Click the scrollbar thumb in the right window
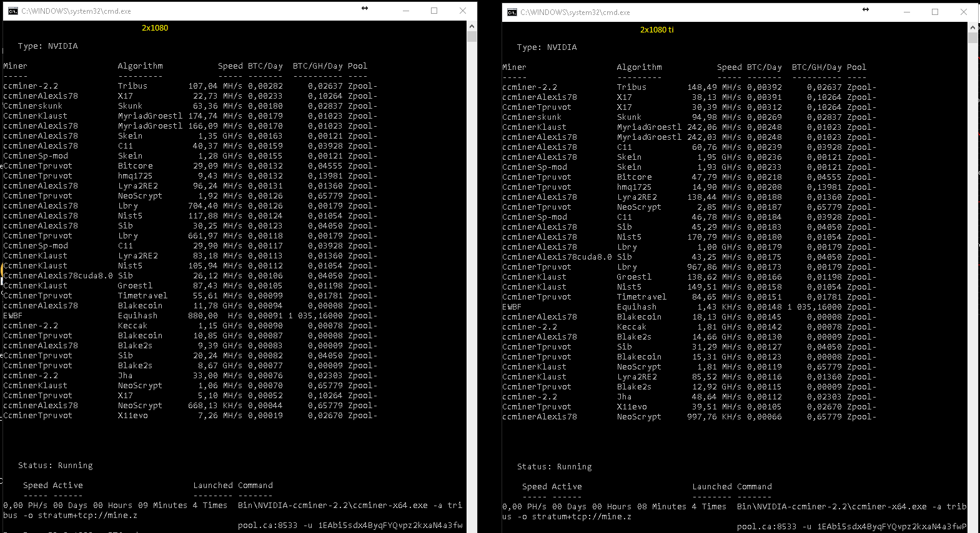Viewport: 980px width, 533px height. coord(973,37)
